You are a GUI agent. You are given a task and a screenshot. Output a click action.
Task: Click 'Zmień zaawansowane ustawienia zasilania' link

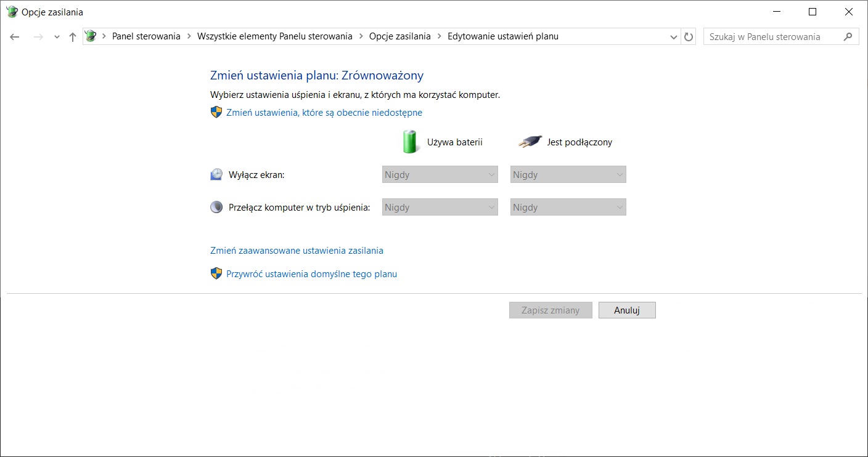point(297,251)
